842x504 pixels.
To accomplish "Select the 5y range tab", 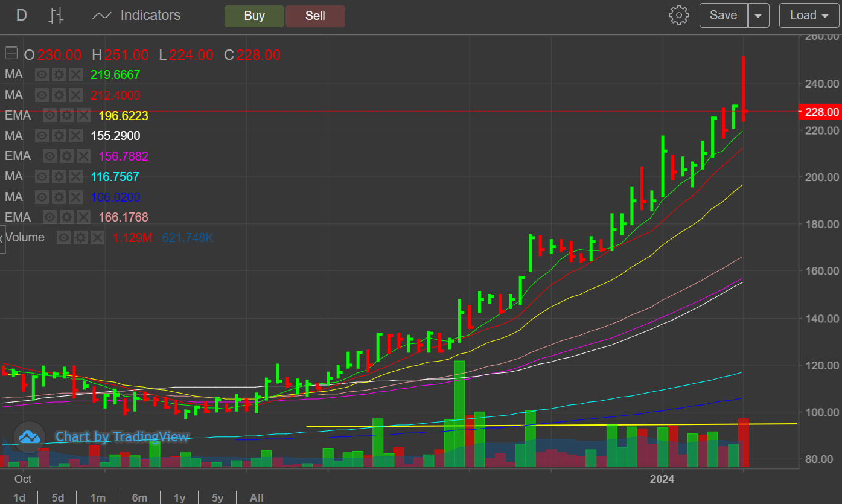I will pos(217,497).
